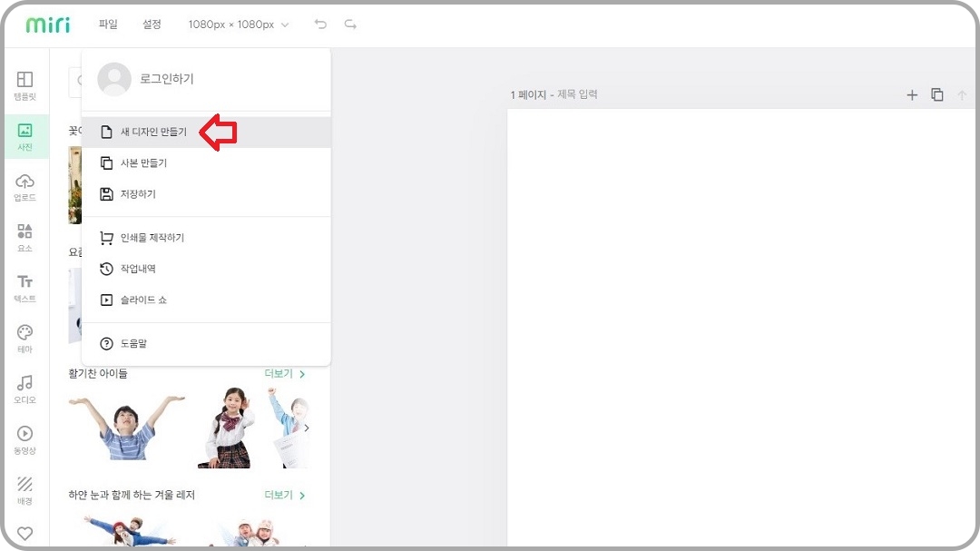Select the 사진 sidebar panel

pyautogui.click(x=25, y=136)
